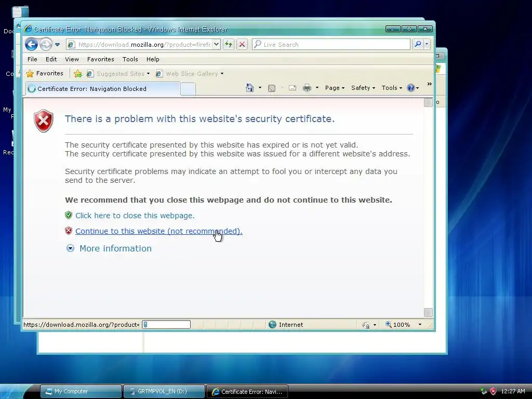This screenshot has height=399, width=532.
Task: Click the Add to Favorites Bar icon
Action: click(78, 74)
